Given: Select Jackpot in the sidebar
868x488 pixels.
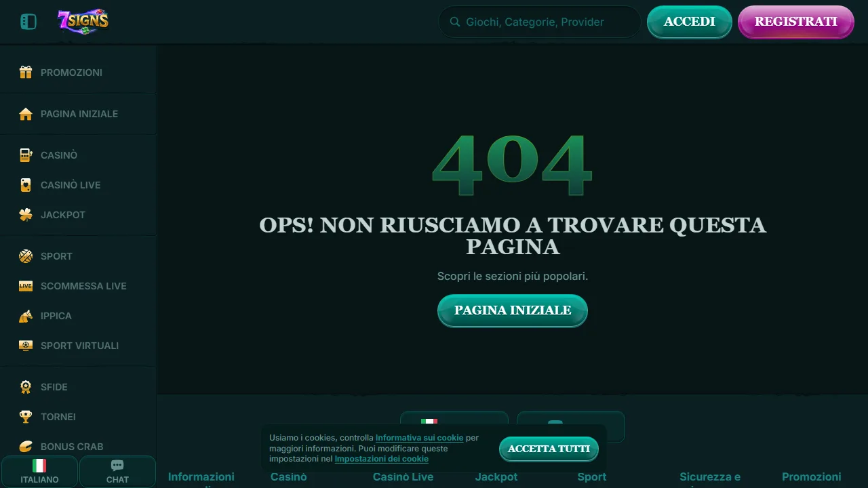Looking at the screenshot, I should pyautogui.click(x=78, y=215).
